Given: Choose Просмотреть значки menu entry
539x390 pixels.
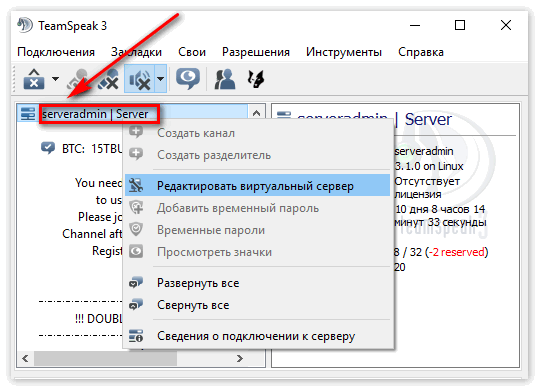Looking at the screenshot, I should click(x=257, y=252).
